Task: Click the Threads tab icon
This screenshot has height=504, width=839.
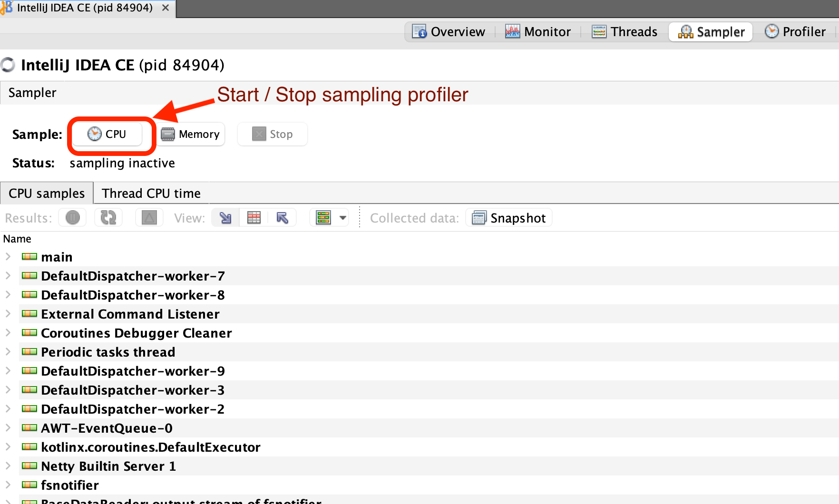Action: pos(599,31)
